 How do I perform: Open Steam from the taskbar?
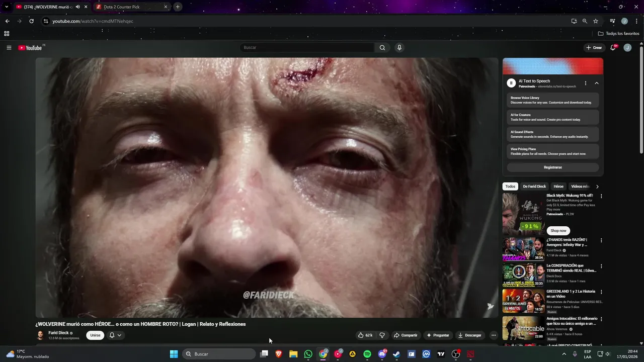click(397, 354)
